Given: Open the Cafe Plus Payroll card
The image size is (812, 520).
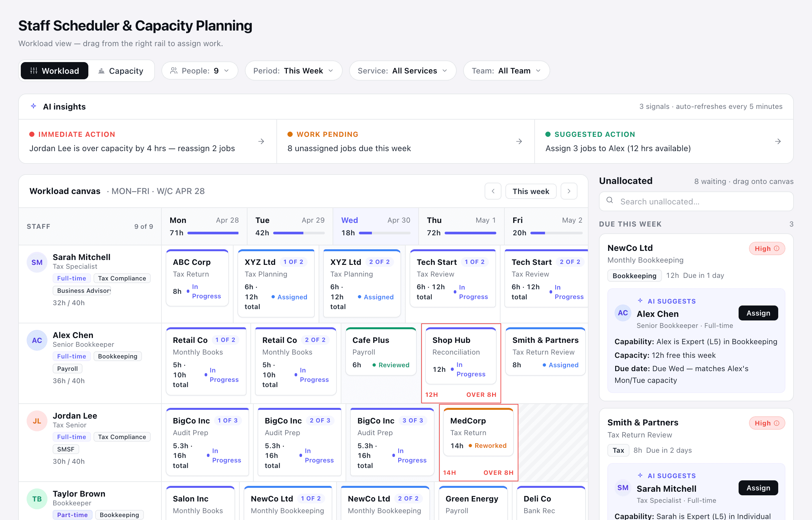Looking at the screenshot, I should pos(381,352).
